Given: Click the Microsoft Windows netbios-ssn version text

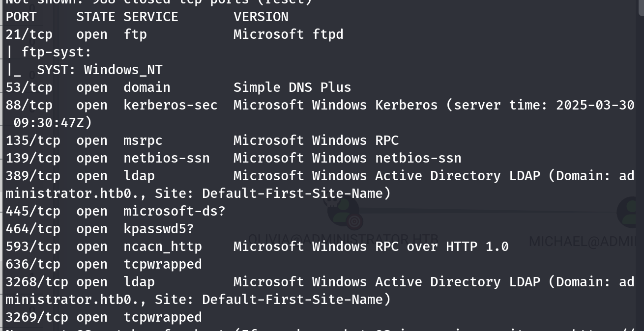Looking at the screenshot, I should tap(347, 158).
